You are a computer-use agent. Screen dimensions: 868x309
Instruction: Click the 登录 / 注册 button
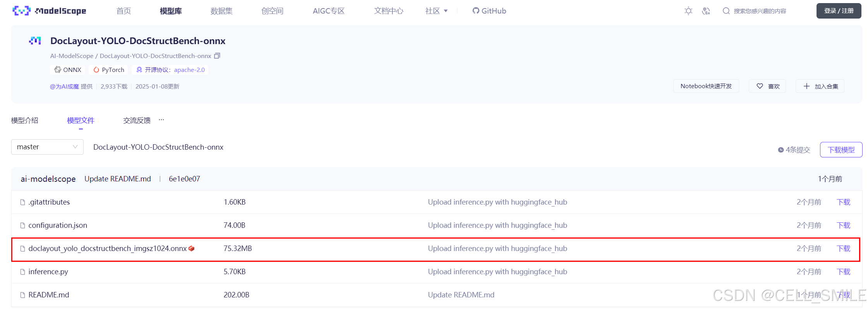pyautogui.click(x=839, y=11)
